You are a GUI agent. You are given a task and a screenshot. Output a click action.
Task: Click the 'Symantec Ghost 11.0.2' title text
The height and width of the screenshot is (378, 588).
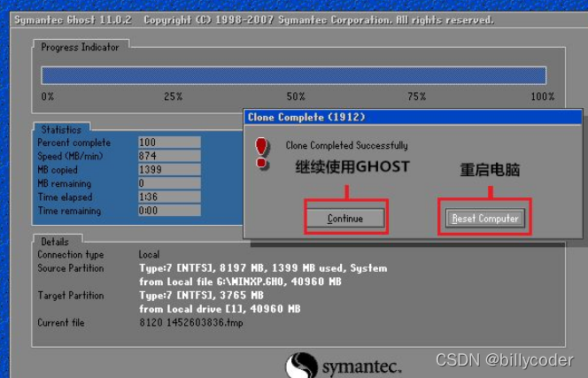coord(73,19)
